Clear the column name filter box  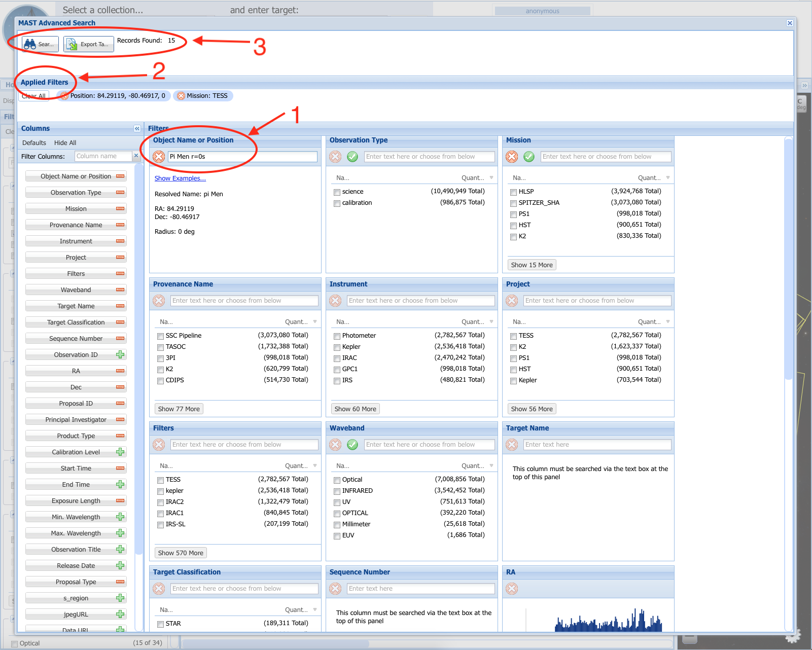tap(136, 156)
